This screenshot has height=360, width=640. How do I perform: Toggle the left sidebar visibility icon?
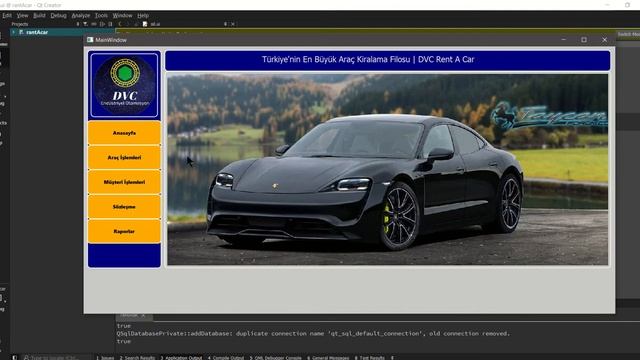point(15,358)
